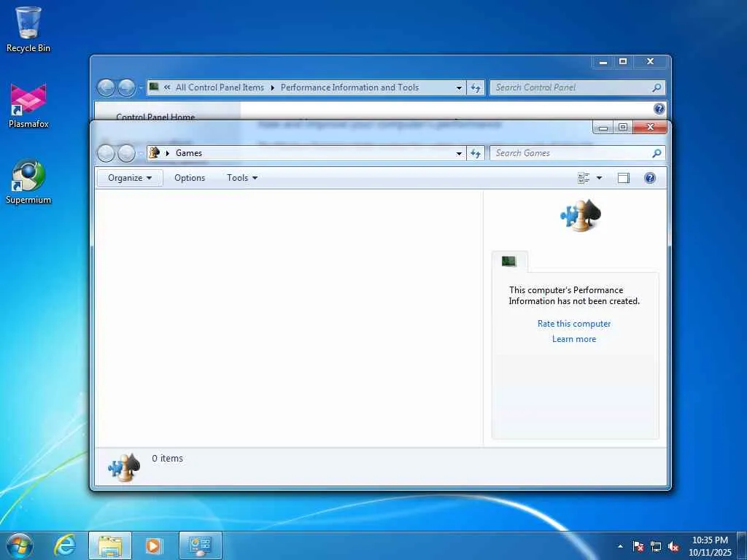Refresh the Control Panel address bar

[x=476, y=87]
